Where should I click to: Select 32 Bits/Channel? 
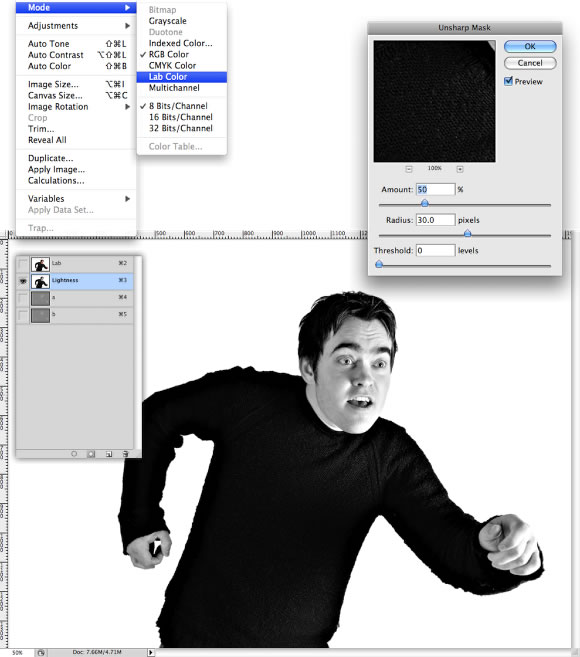coord(181,128)
